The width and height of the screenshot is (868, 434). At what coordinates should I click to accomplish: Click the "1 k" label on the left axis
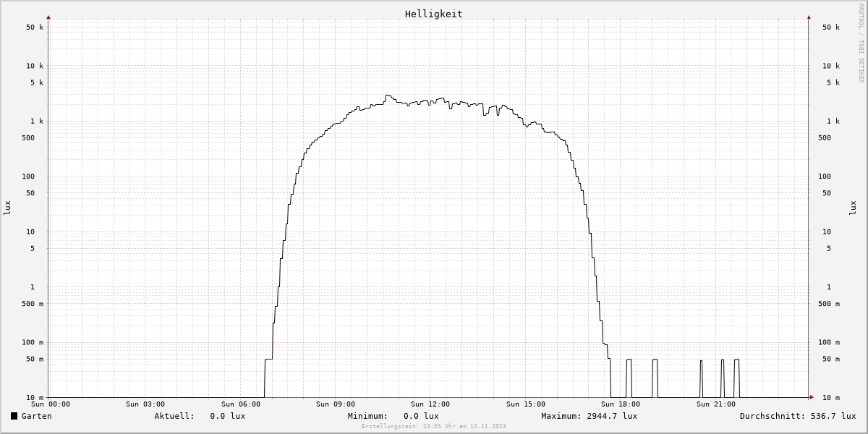pyautogui.click(x=37, y=122)
